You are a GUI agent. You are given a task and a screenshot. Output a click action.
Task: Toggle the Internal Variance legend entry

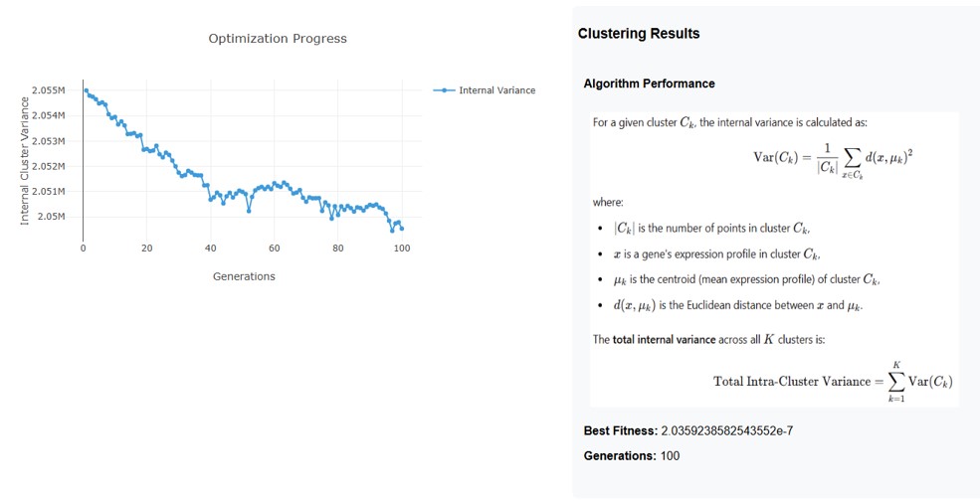(496, 90)
